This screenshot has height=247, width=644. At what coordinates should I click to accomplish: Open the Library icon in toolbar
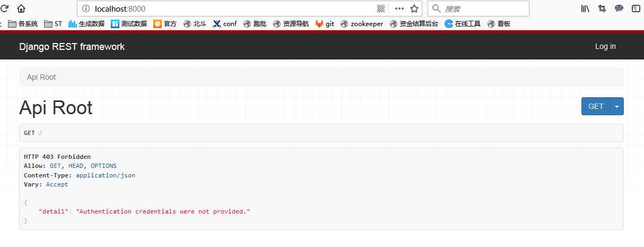click(x=586, y=8)
